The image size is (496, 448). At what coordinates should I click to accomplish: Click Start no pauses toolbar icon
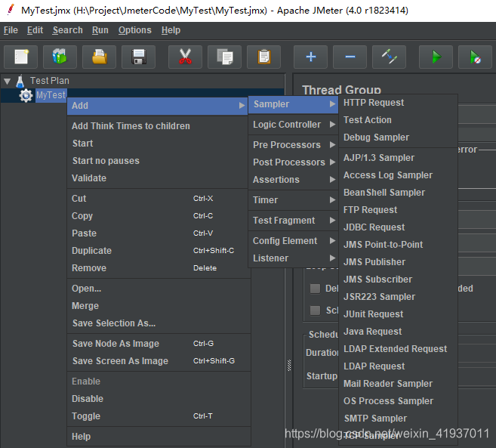pos(475,57)
